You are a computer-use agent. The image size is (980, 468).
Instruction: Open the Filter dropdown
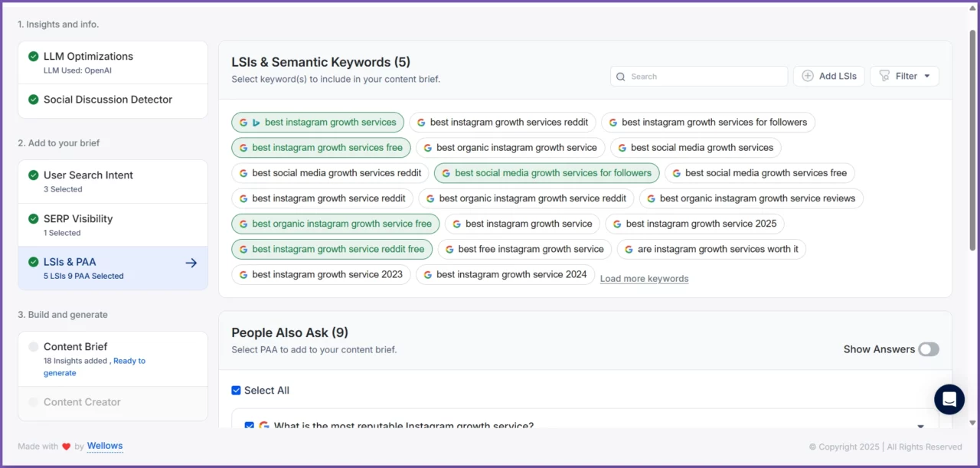click(x=904, y=76)
